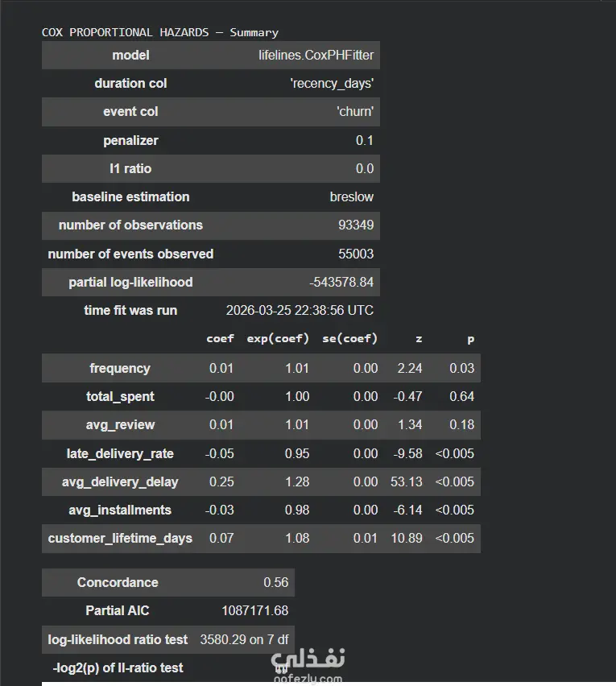Select the partial log-likelihood value
The height and width of the screenshot is (686, 616).
point(341,282)
